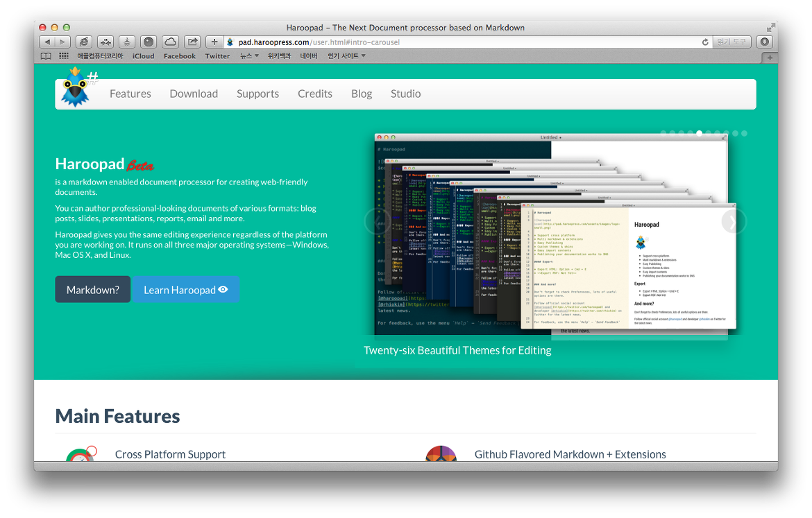Open the Blog nav item

click(x=362, y=94)
